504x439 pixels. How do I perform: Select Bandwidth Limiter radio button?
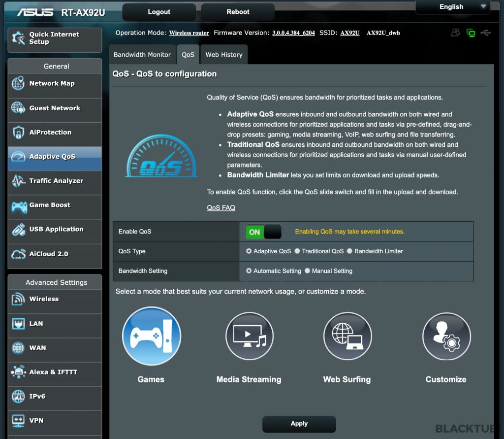[x=350, y=251]
